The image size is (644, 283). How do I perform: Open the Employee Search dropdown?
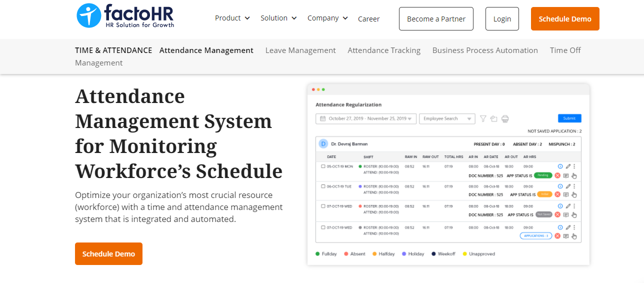tap(447, 118)
